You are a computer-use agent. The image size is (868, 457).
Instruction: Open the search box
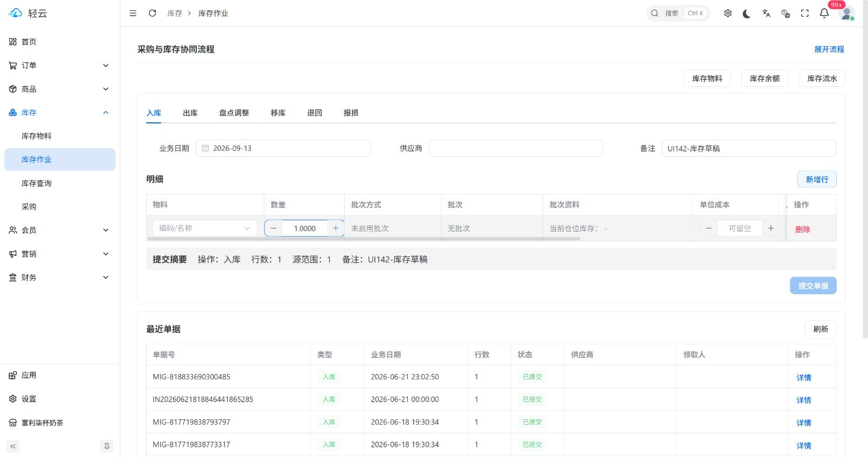pos(678,13)
